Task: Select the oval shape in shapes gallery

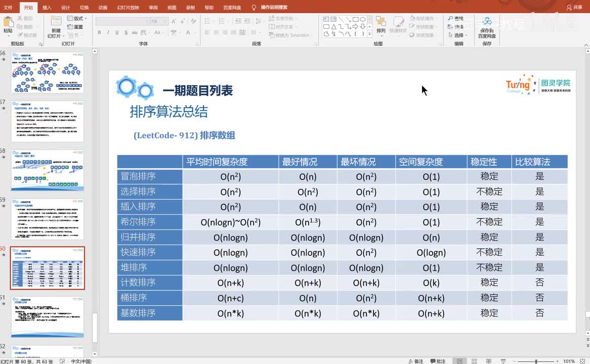Action: pyautogui.click(x=362, y=19)
